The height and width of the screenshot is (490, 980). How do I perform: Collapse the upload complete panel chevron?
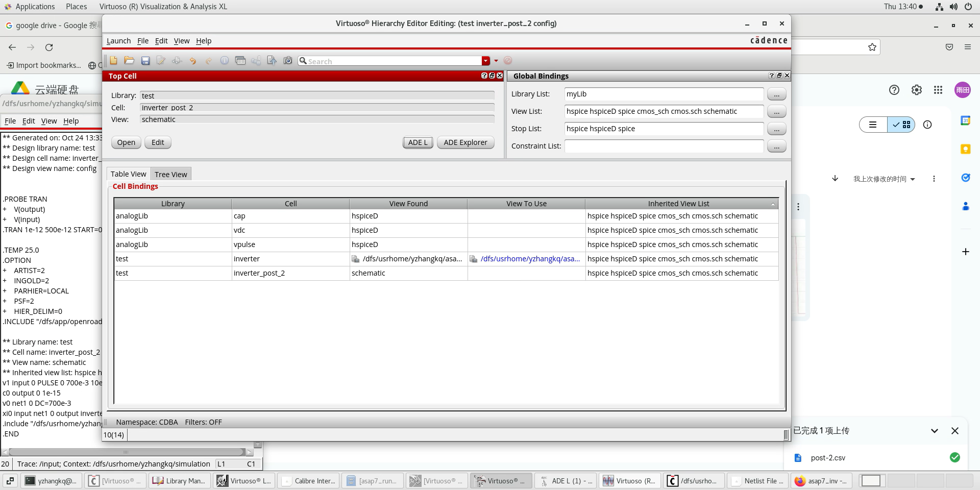tap(935, 431)
